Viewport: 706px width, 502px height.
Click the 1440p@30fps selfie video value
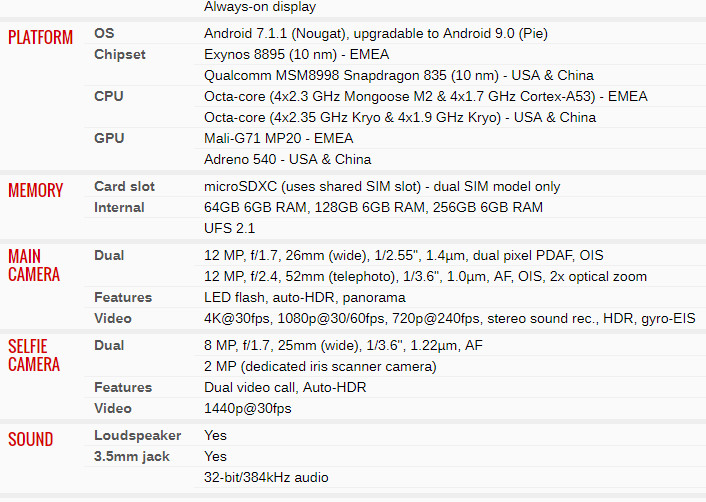[248, 408]
